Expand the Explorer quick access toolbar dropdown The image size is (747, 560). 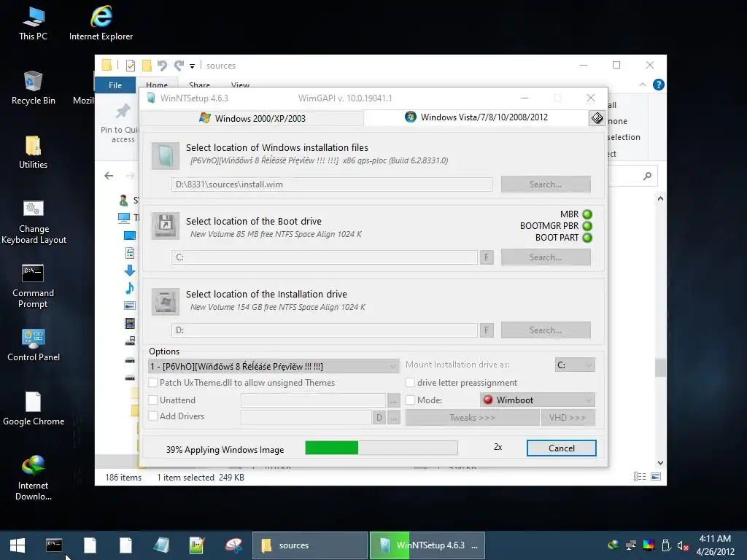click(x=192, y=66)
